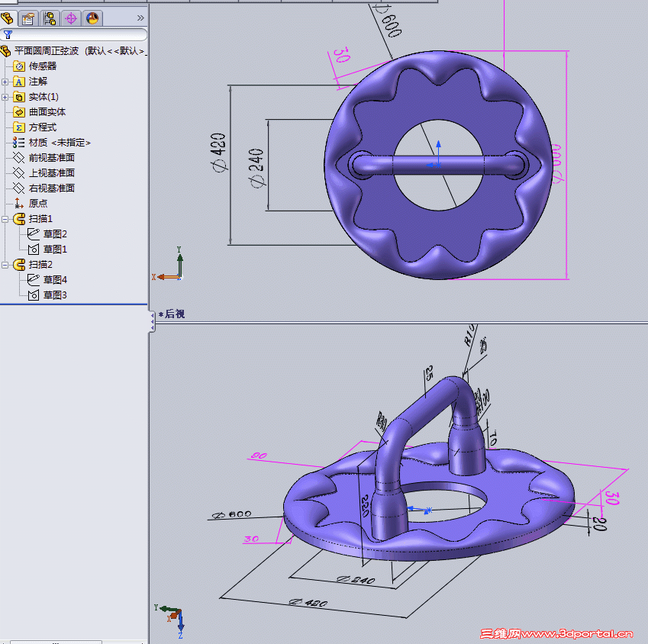This screenshot has height=644, width=648.
Task: Select sketch 草图1 under 扫描1
Action: 55,249
